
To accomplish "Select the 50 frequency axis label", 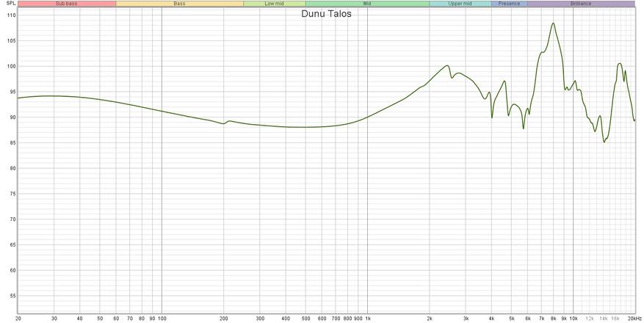I will [100, 319].
